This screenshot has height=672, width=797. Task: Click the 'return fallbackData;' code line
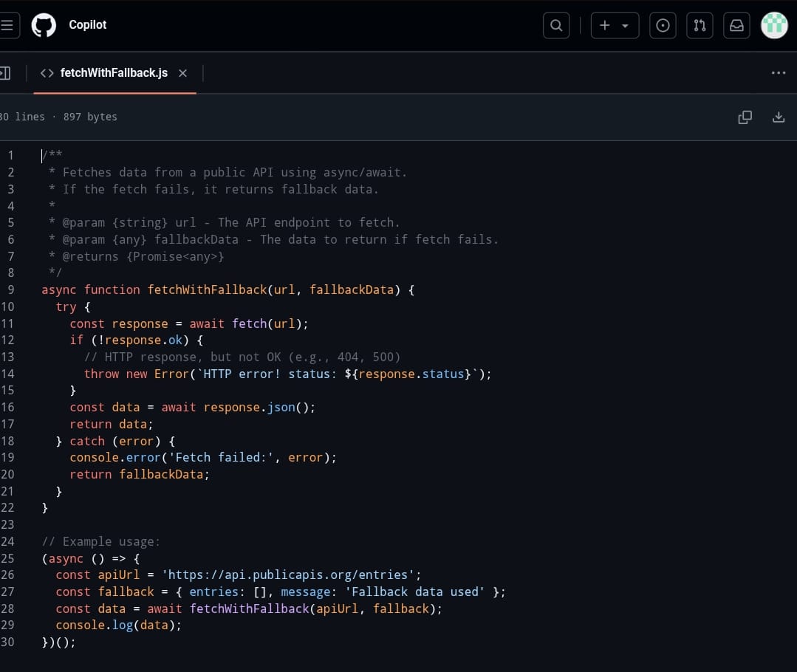(x=140, y=474)
